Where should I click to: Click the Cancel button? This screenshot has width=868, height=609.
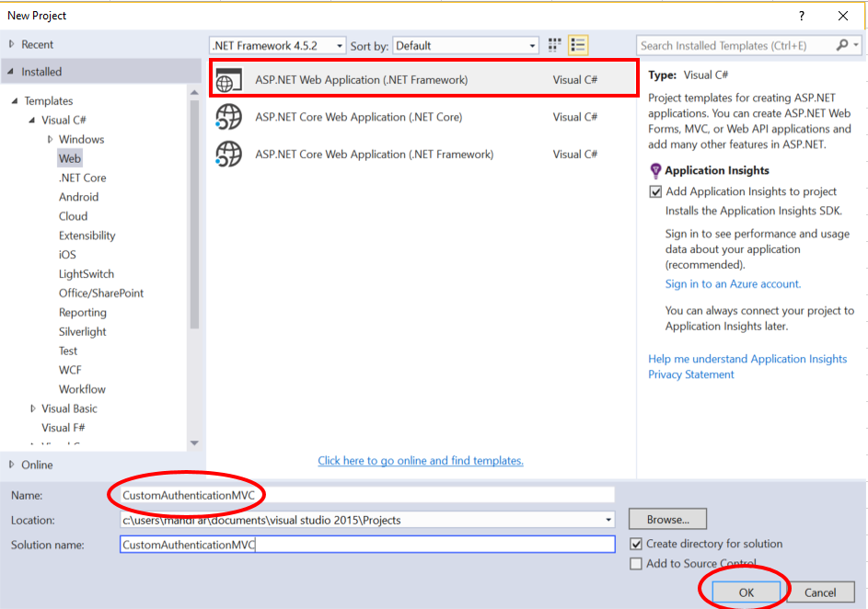tap(820, 592)
